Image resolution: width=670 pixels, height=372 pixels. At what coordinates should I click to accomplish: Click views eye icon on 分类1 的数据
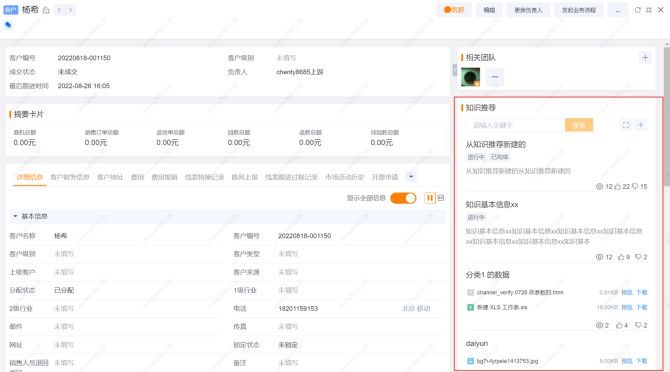(x=599, y=325)
